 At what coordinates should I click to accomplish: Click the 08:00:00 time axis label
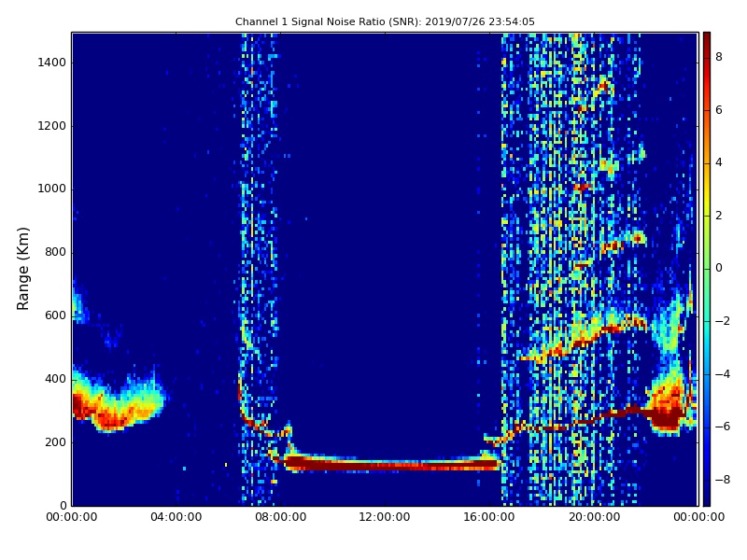click(x=281, y=517)
